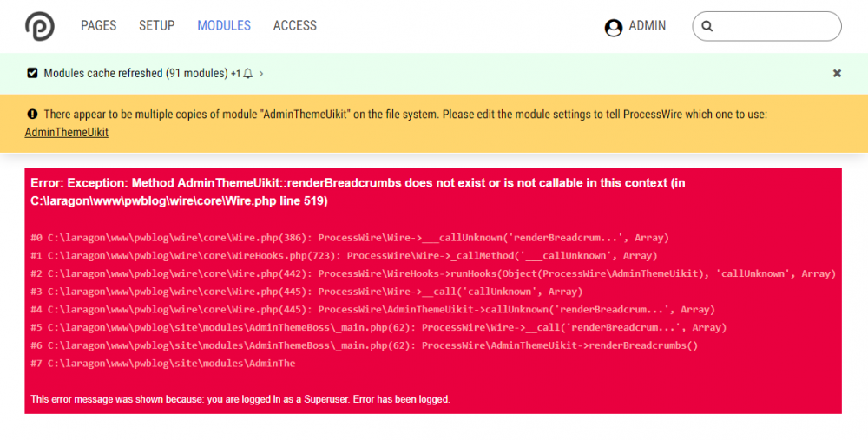
Task: Click the checkmark icon on modules notice
Action: [x=32, y=74]
